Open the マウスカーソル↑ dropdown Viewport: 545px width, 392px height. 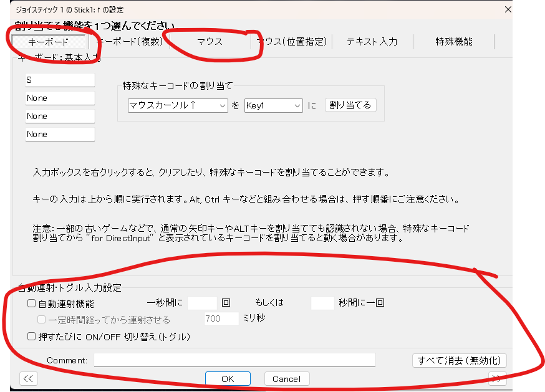(178, 105)
